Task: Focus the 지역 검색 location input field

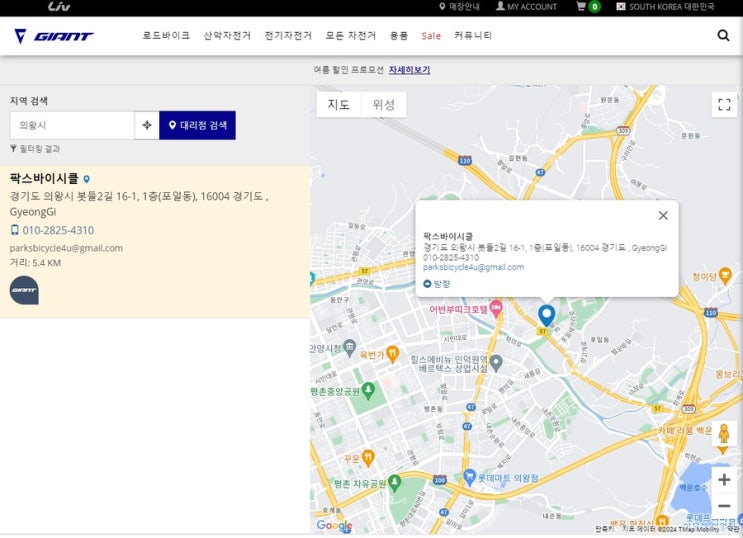Action: 72,125
